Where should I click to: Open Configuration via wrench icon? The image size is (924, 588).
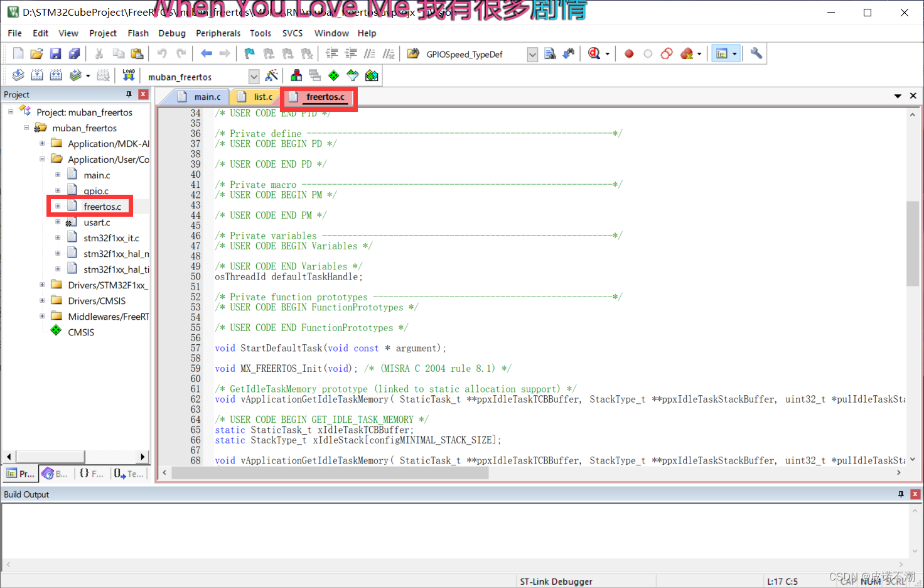pos(756,54)
